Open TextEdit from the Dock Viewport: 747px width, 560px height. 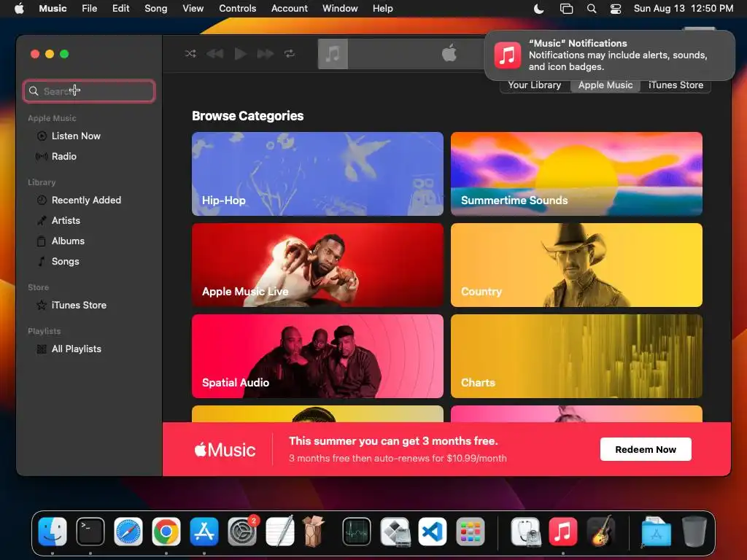pyautogui.click(x=280, y=532)
